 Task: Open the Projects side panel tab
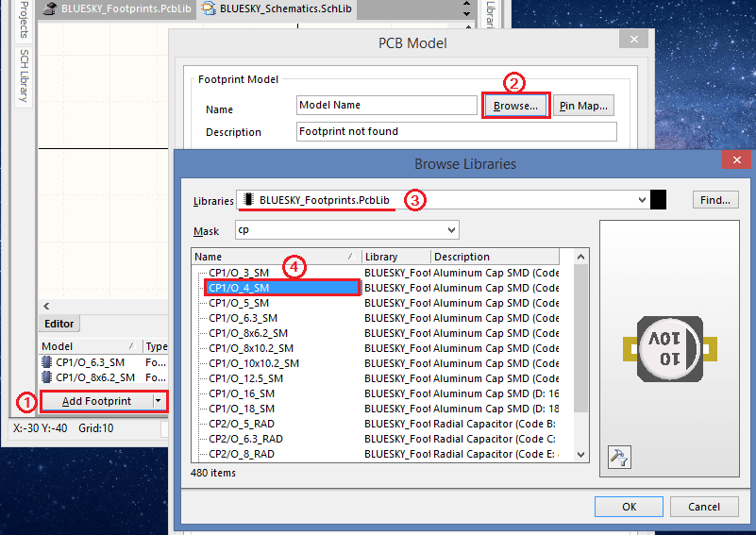pos(24,20)
